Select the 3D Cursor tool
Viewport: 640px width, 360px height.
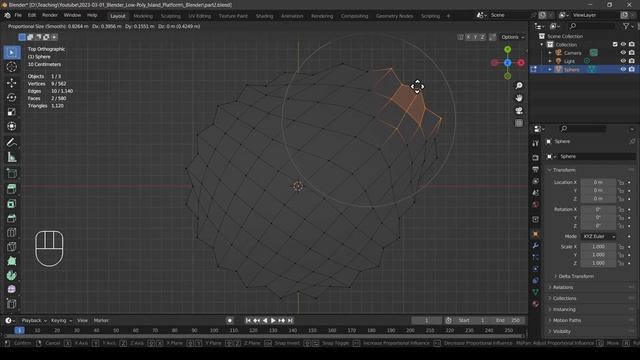12,67
